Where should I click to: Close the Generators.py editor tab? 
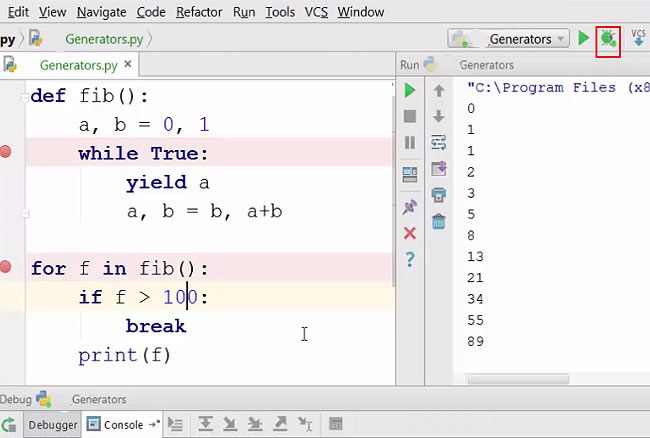click(x=128, y=64)
